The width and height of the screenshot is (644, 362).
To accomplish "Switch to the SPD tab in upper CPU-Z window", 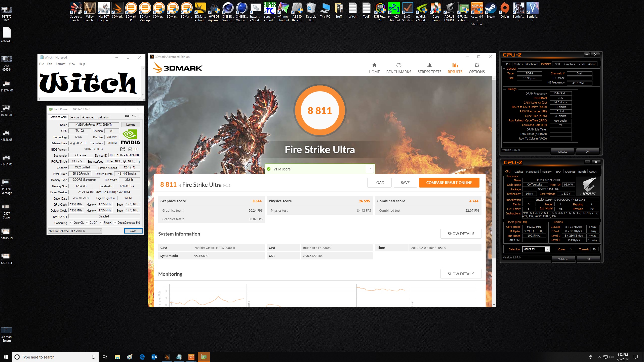I will coord(557,64).
